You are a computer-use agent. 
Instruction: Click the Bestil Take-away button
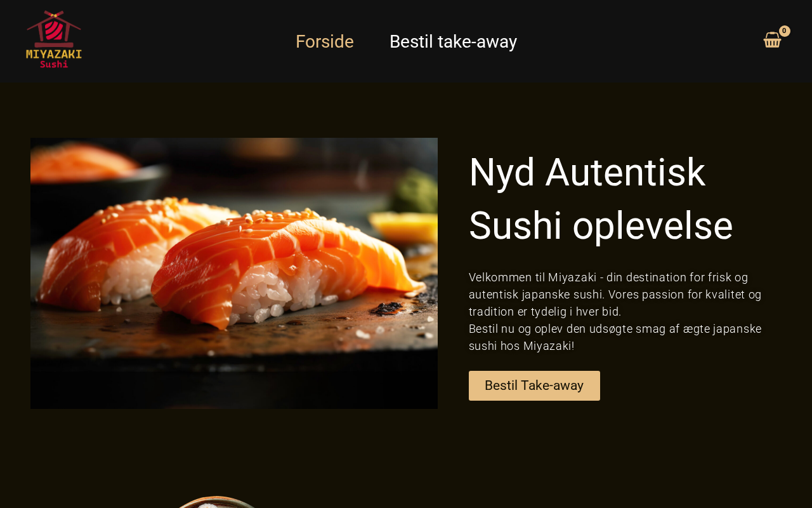(534, 385)
